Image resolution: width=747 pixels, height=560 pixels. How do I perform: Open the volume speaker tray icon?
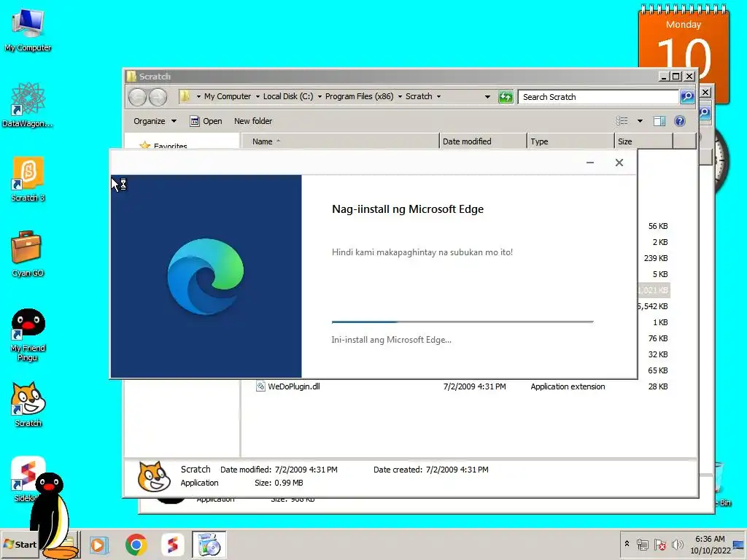point(677,544)
